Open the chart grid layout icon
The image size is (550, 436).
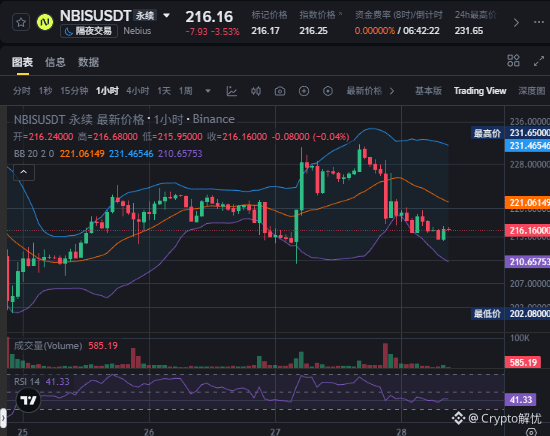(x=514, y=61)
